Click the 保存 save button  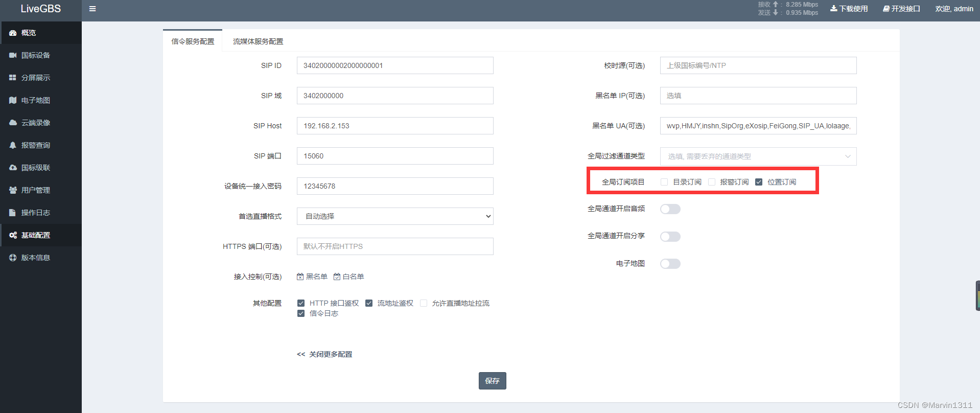click(493, 381)
